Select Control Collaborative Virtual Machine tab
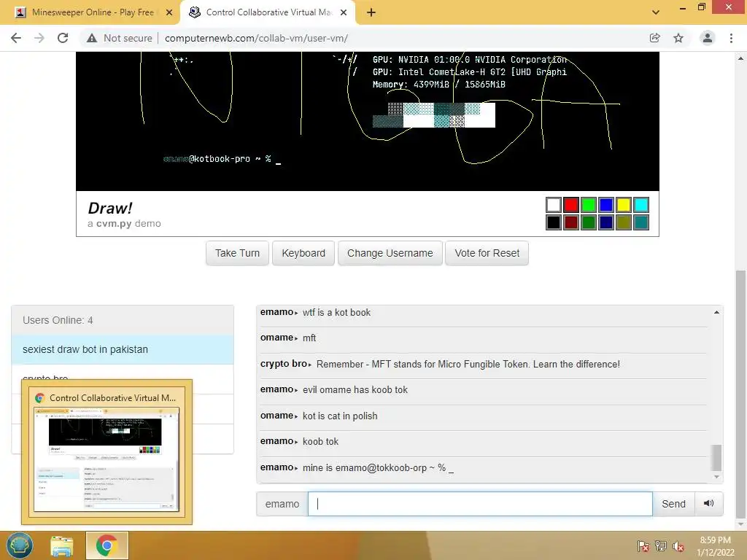The image size is (747, 560). point(268,13)
